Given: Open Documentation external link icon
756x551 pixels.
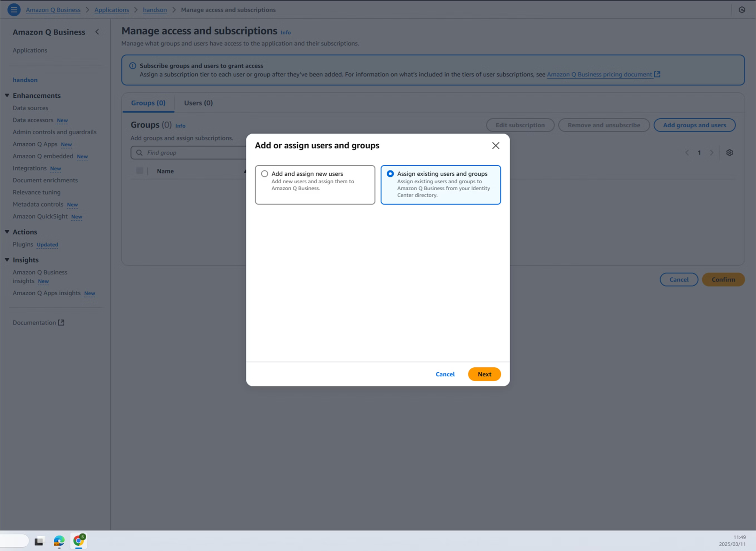Looking at the screenshot, I should (x=61, y=322).
